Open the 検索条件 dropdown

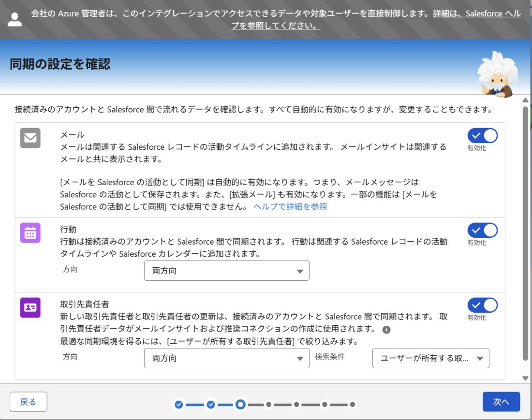[x=430, y=358]
